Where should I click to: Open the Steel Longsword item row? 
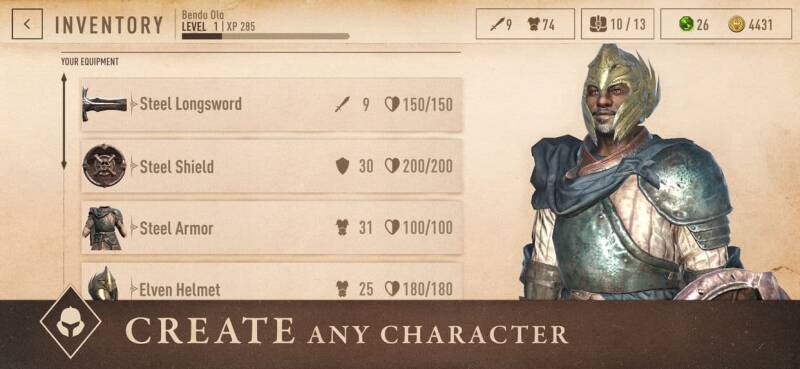272,104
